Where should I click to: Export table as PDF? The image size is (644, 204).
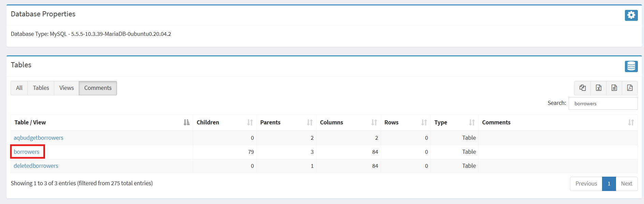pos(630,88)
